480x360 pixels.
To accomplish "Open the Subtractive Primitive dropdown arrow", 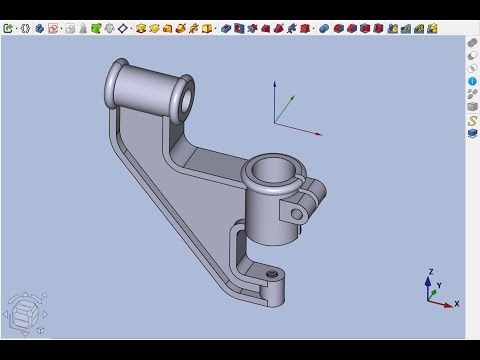I will [x=313, y=29].
